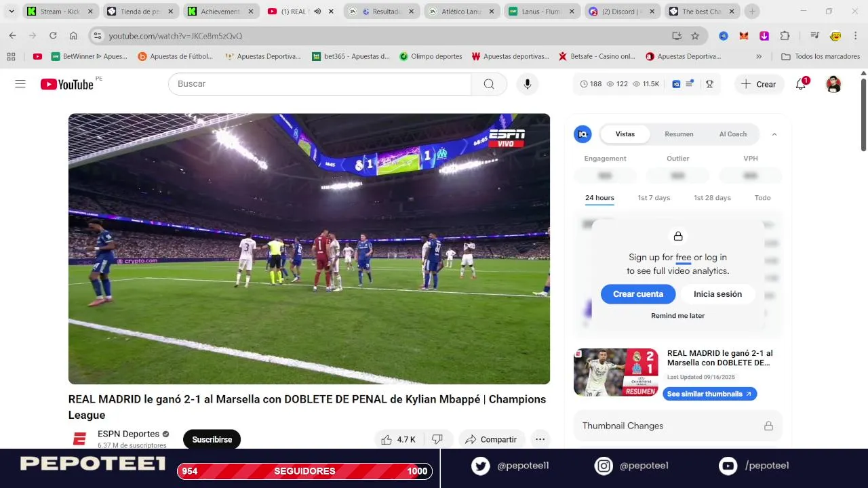Click browser back arrow
Viewport: 868px width, 488px height.
click(x=12, y=36)
